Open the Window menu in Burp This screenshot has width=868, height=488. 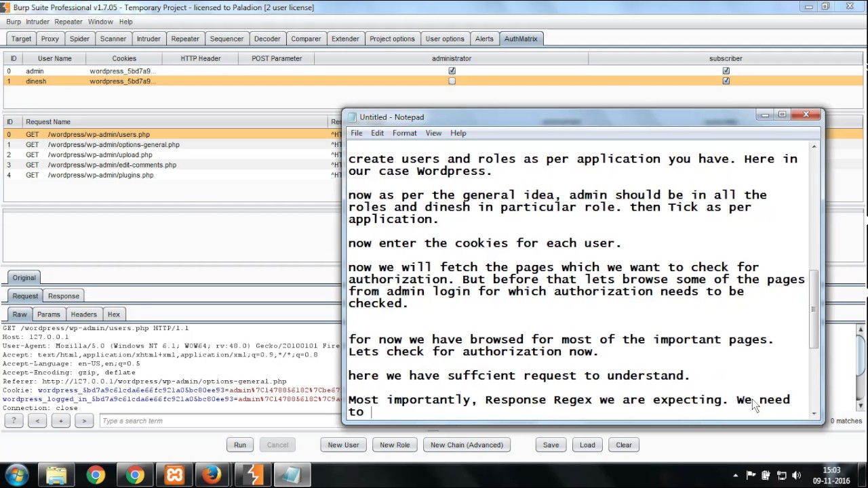[100, 22]
